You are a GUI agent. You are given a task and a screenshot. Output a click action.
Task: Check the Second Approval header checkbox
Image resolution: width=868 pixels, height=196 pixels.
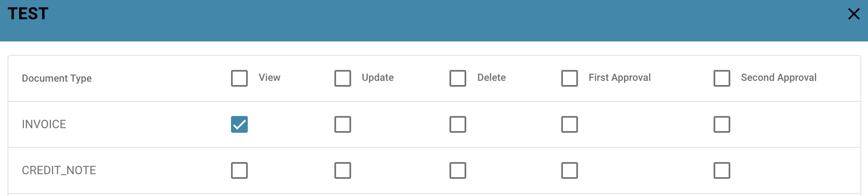722,78
